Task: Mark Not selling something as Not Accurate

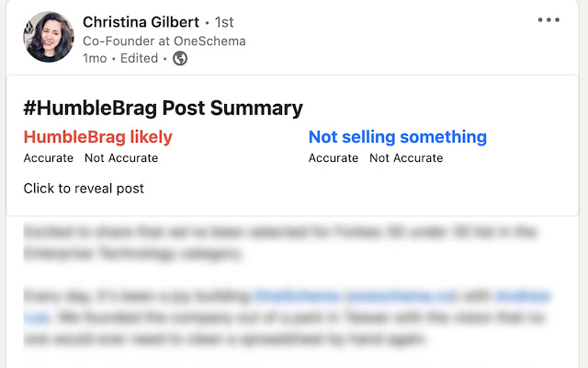Action: point(406,158)
